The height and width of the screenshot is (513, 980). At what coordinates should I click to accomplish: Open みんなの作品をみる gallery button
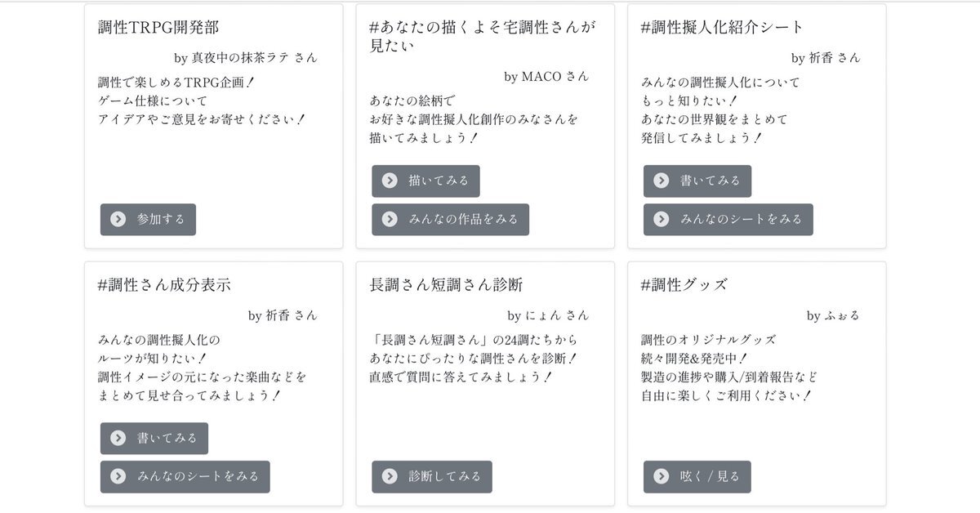450,219
